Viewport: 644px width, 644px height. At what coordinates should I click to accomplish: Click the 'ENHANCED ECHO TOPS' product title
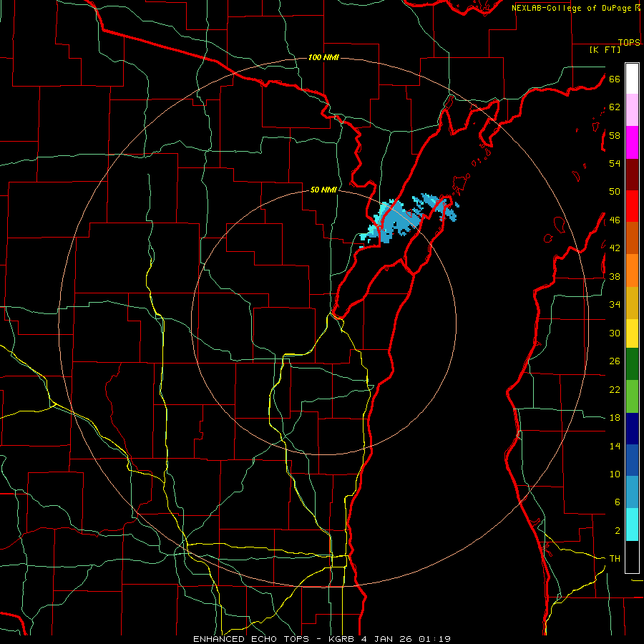250,639
